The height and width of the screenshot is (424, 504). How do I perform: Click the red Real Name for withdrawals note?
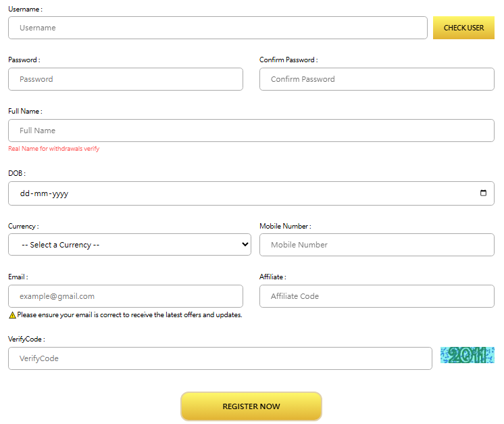click(53, 149)
